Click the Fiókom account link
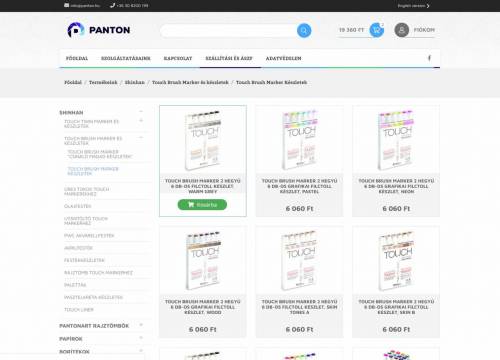 424,30
